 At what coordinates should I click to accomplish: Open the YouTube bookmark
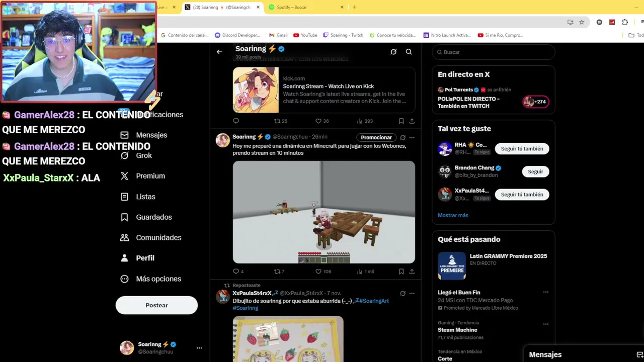click(305, 35)
